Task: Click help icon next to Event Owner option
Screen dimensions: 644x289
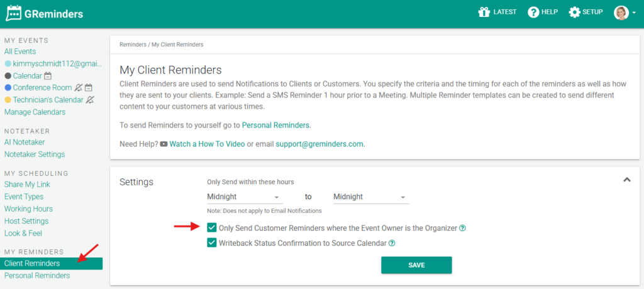Action: point(462,228)
